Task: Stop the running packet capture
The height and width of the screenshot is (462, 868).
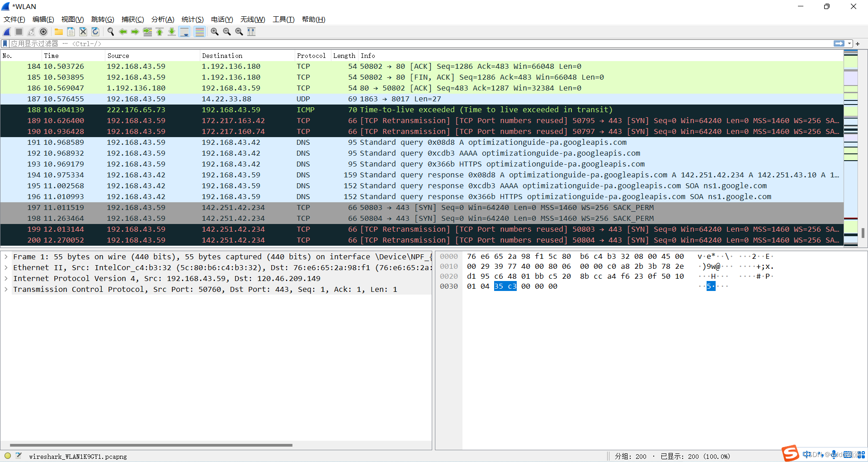Action: (19, 32)
